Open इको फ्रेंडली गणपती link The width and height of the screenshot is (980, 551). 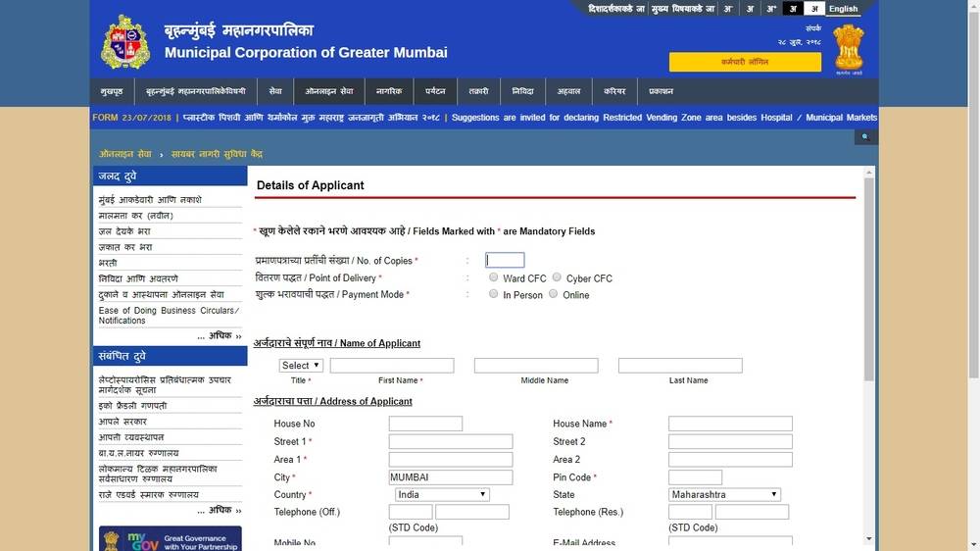pyautogui.click(x=132, y=405)
